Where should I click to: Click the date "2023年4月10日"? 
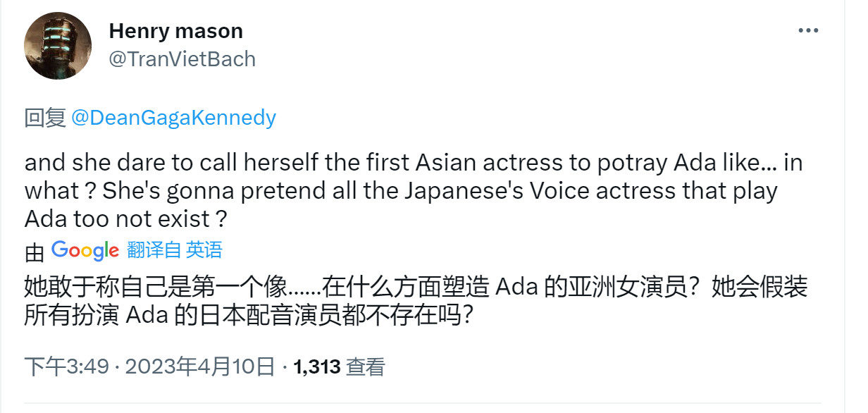point(199,366)
